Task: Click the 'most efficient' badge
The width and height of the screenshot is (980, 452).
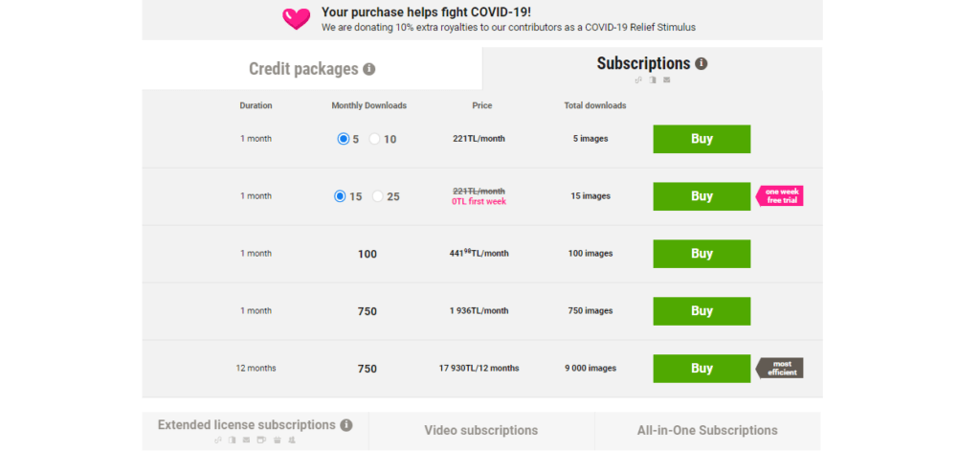Action: [781, 369]
